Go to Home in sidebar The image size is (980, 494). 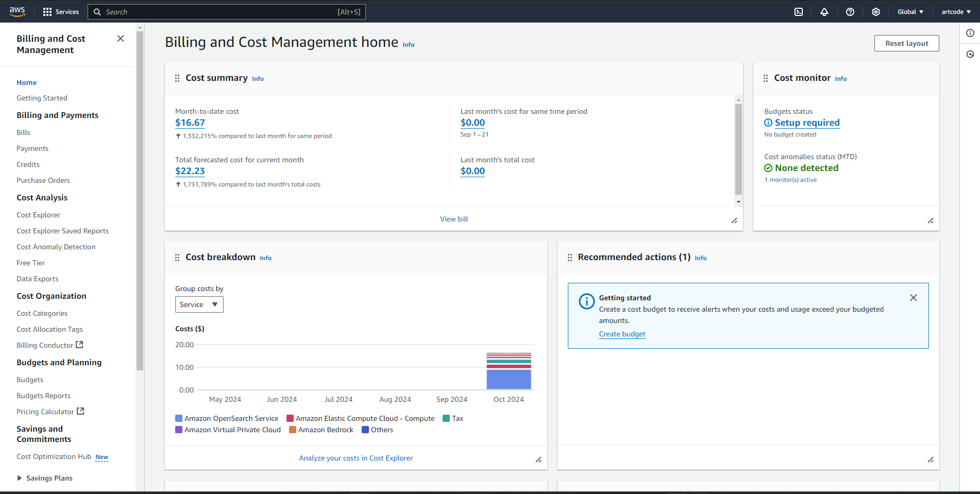[x=26, y=82]
